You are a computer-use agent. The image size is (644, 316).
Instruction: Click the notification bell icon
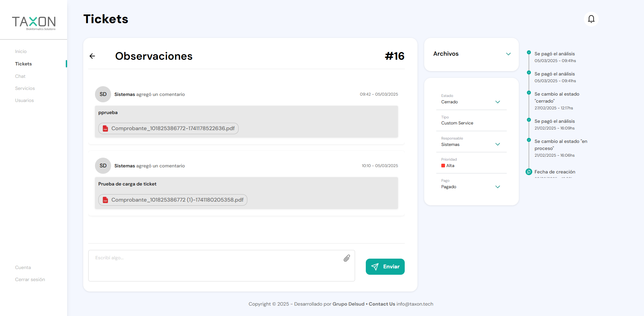coord(591,19)
